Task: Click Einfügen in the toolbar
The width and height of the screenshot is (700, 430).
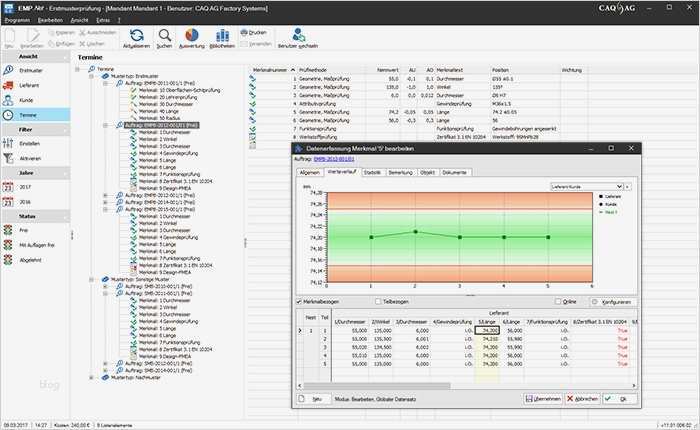Action: click(62, 44)
